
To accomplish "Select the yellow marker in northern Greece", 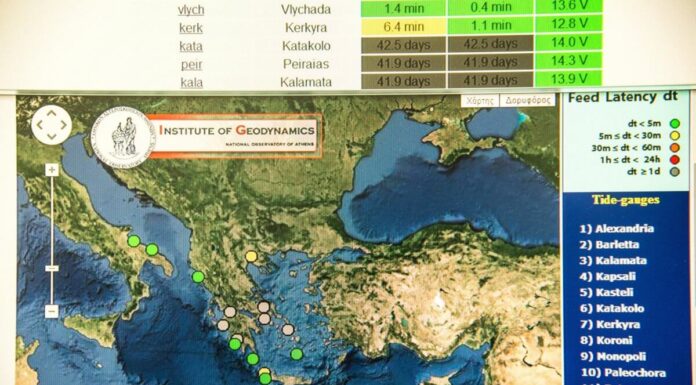I will pyautogui.click(x=251, y=256).
